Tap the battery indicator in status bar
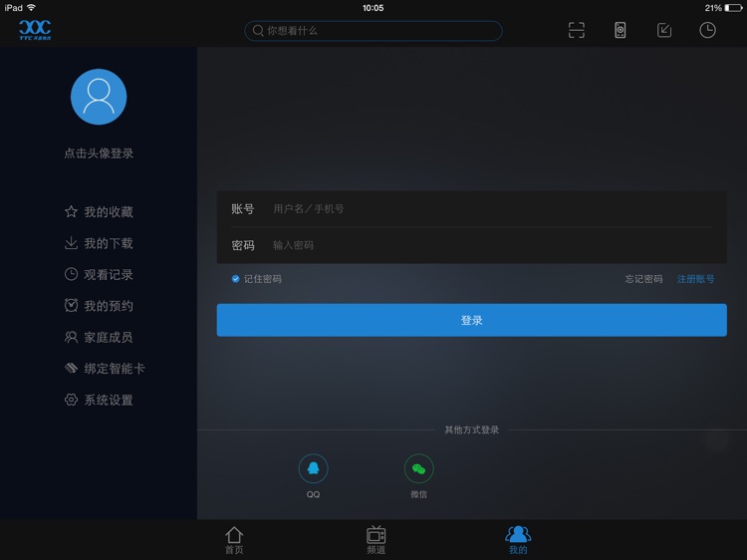This screenshot has height=560, width=747. coord(733,8)
